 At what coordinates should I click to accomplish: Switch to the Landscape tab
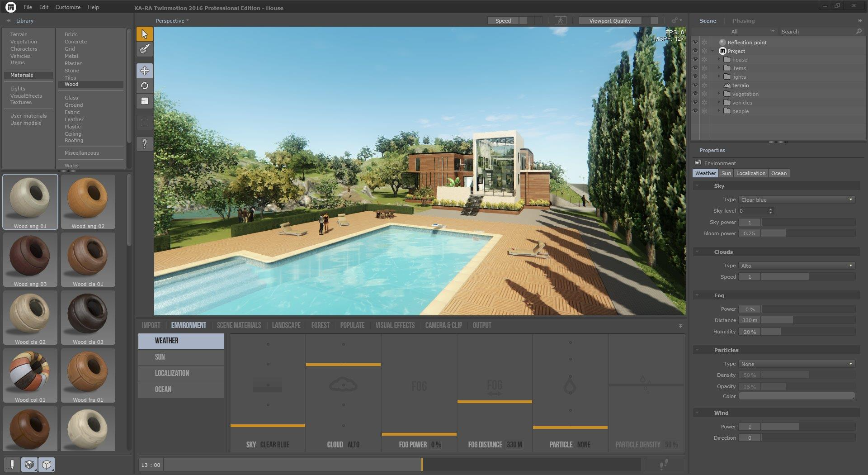pos(286,325)
